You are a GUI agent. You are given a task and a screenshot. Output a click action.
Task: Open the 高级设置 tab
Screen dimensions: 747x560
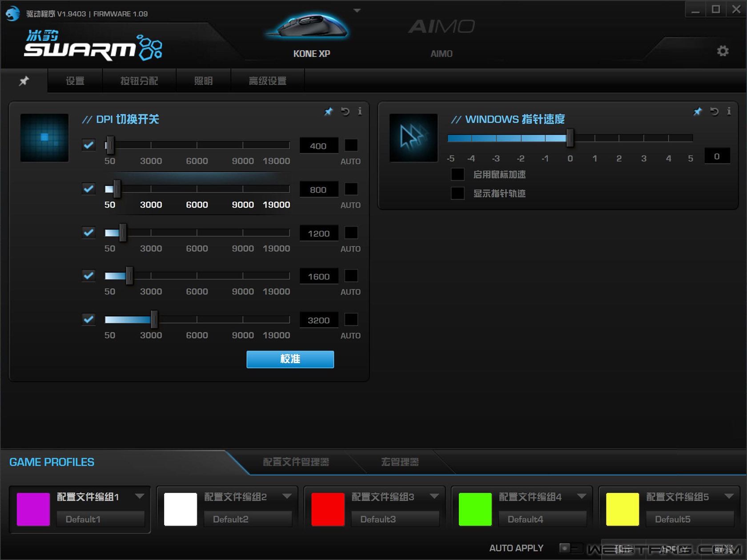[268, 81]
